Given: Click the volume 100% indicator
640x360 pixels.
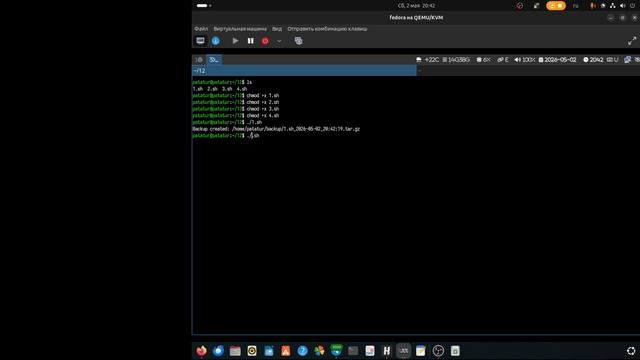Looking at the screenshot, I should click(524, 60).
